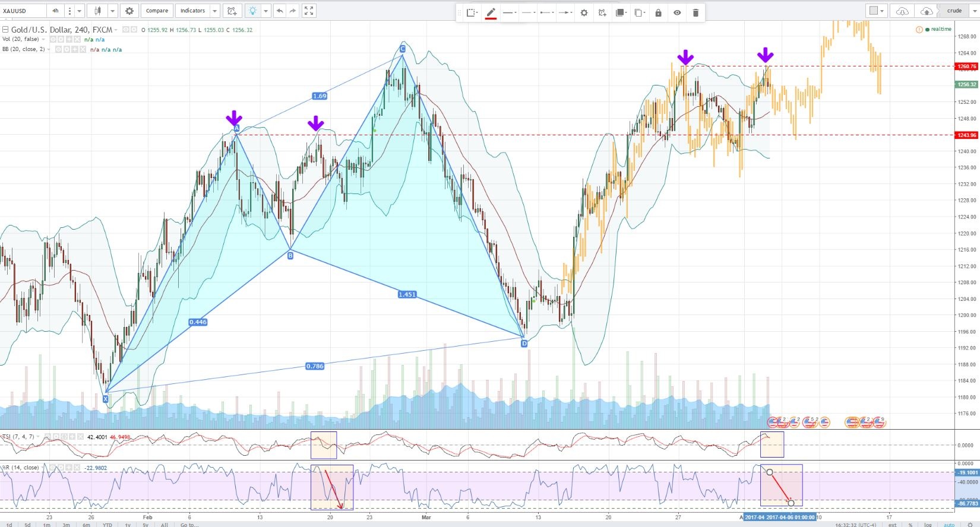This screenshot has height=527, width=980.
Task: Open the red line color pencil picker
Action: tap(491, 12)
